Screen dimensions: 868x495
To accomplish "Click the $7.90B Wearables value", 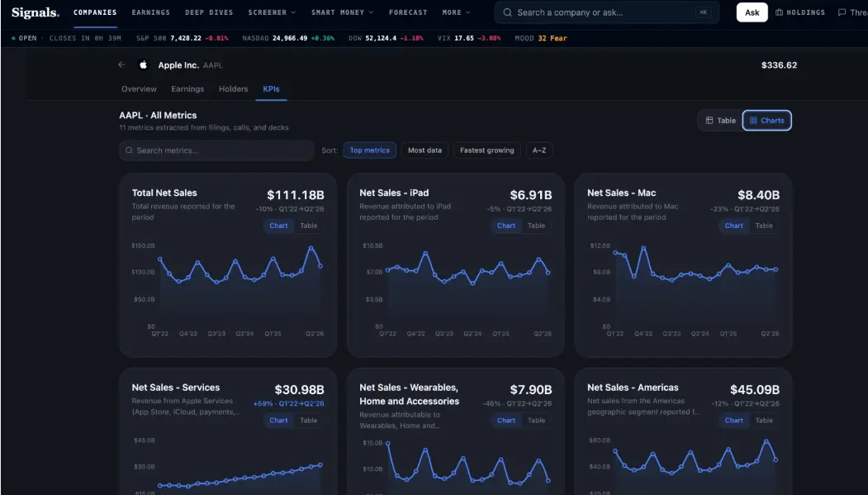I will point(531,390).
